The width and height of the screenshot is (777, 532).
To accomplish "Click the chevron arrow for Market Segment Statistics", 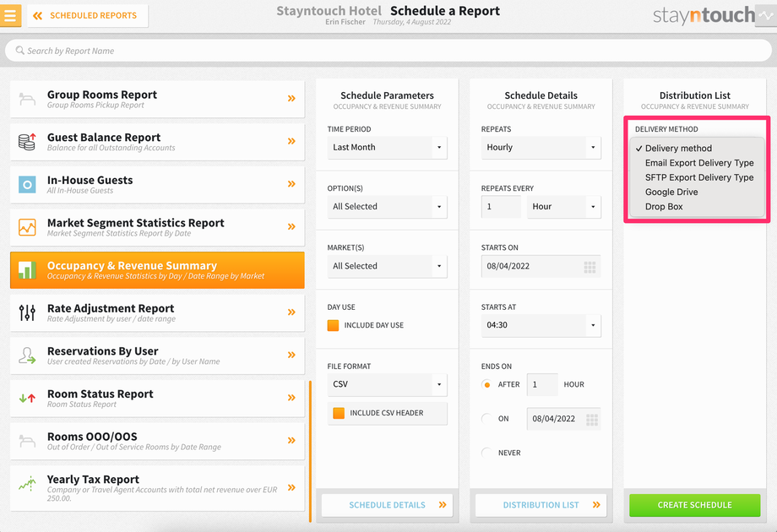I will pos(291,226).
